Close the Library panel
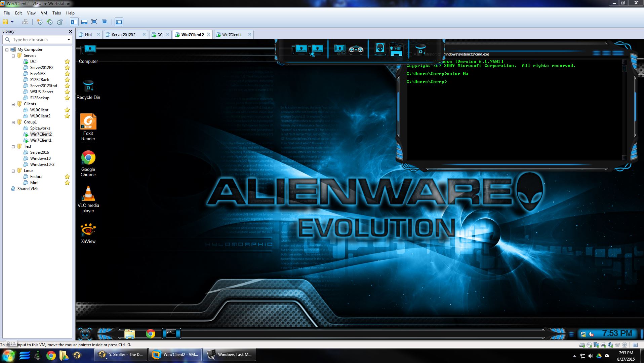This screenshot has height=363, width=644. 70,31
